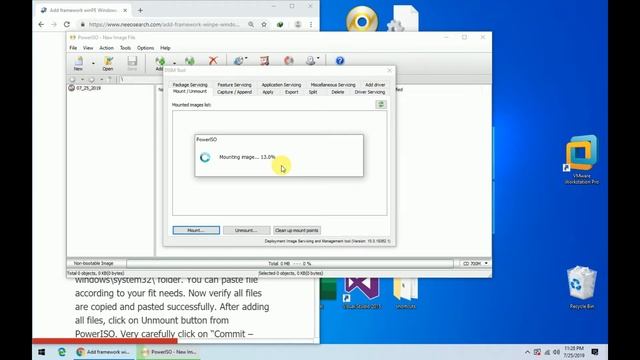This screenshot has width=640, height=360.
Task: Click the Mount... button
Action: 196,230
